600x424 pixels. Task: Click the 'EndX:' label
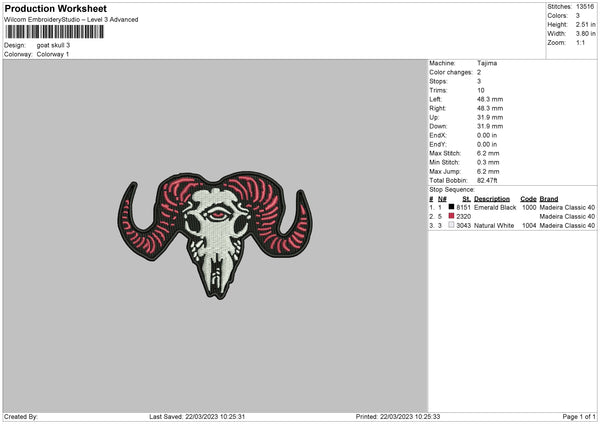coord(438,135)
